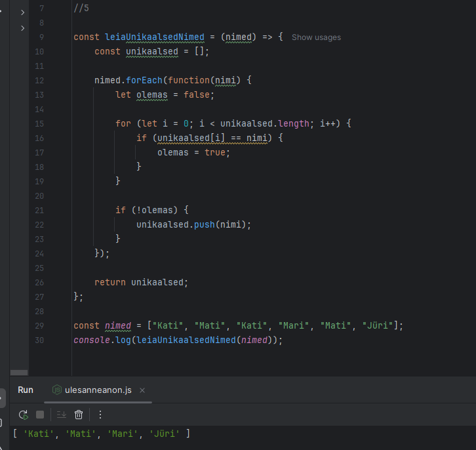476x450 pixels.
Task: Expand the lower collapsed tree chevron
Action: coord(23,28)
